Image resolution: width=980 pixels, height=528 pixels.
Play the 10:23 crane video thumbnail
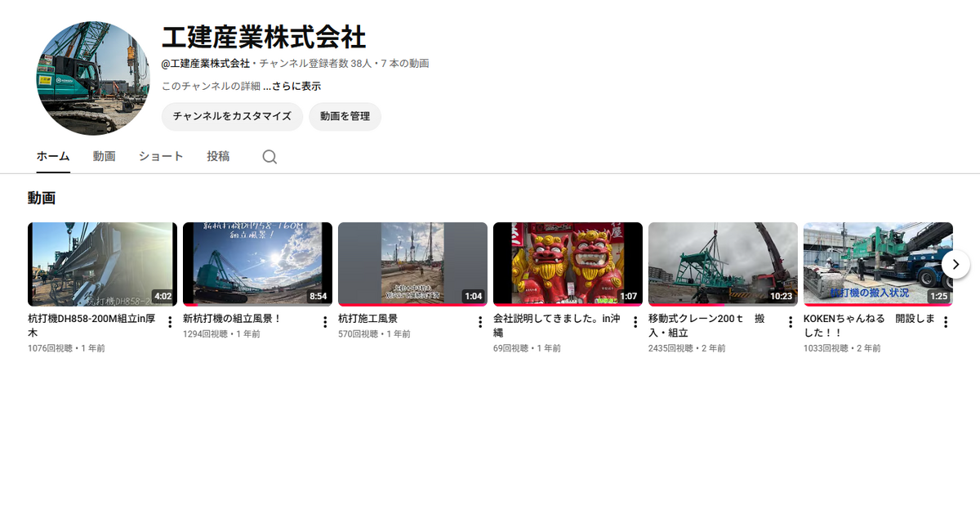tap(723, 264)
